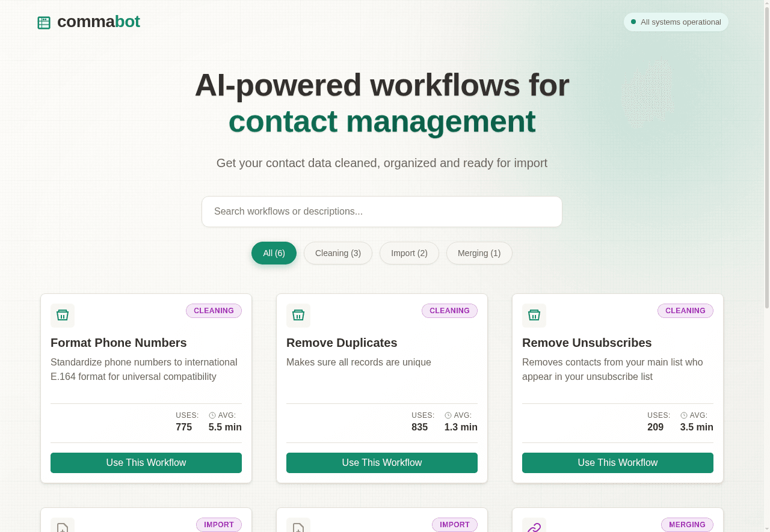Focus the search workflows input field
The width and height of the screenshot is (770, 532).
click(x=382, y=212)
